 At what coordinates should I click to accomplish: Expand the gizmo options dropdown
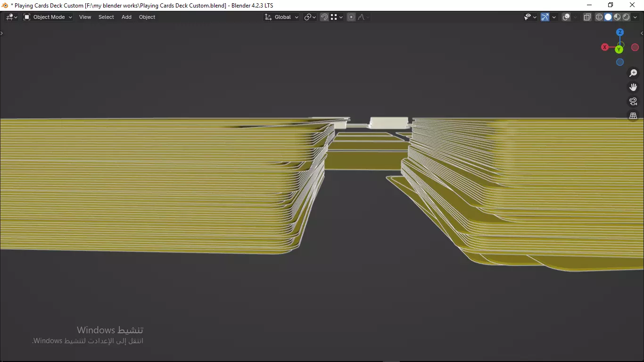pyautogui.click(x=554, y=17)
